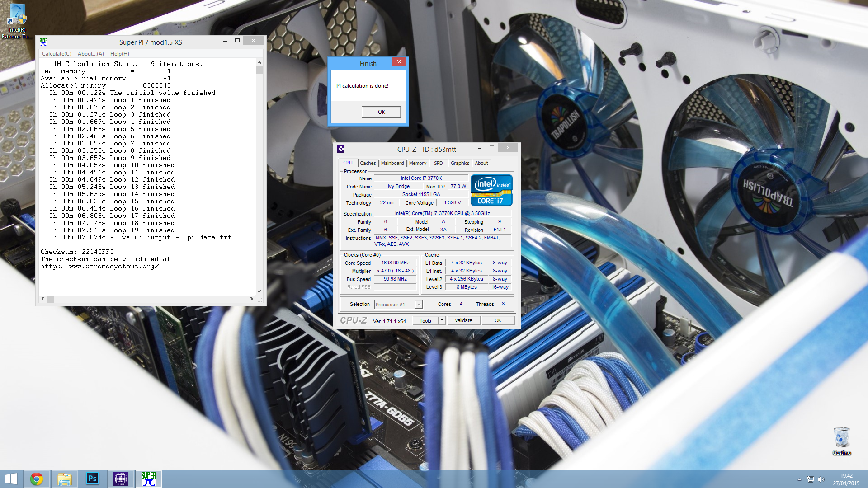Image resolution: width=868 pixels, height=488 pixels.
Task: Click the Checksum: 22C40FF2 line
Action: click(77, 252)
